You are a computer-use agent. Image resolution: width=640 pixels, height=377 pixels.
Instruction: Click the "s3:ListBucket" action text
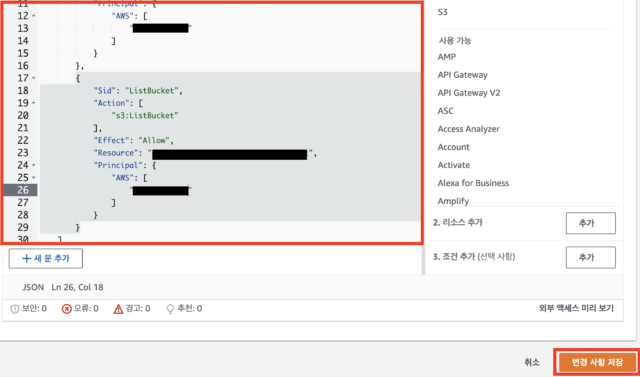pos(145,115)
